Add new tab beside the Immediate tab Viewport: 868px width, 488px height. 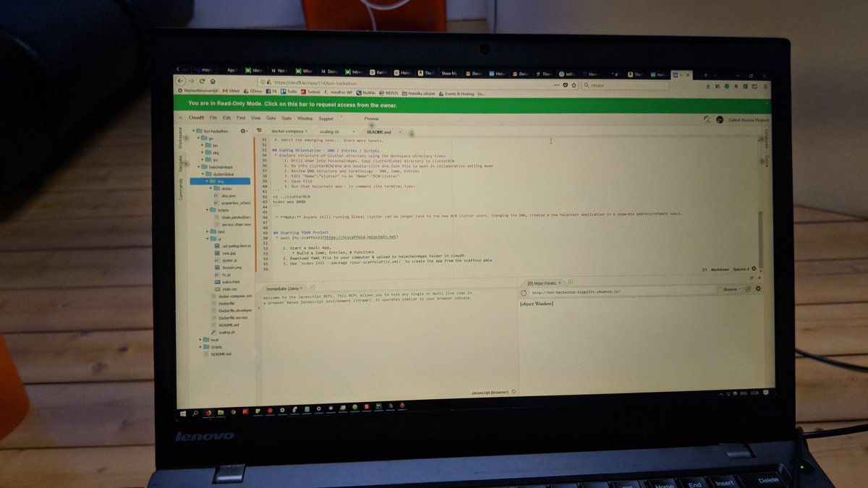[x=312, y=288]
